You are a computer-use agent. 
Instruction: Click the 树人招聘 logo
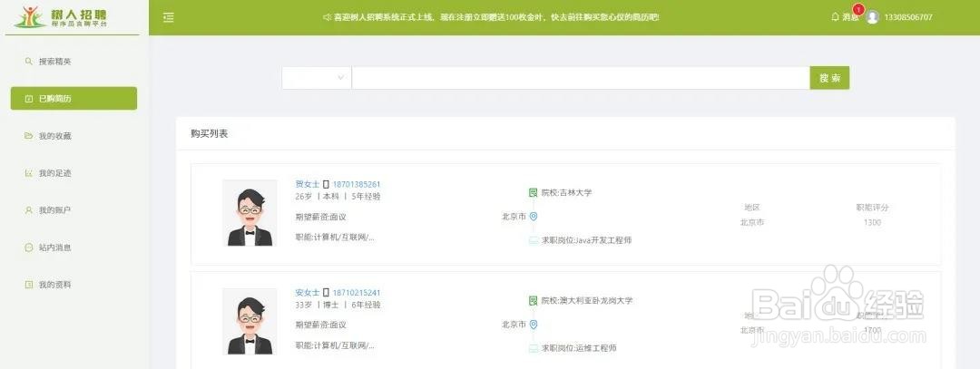62,17
